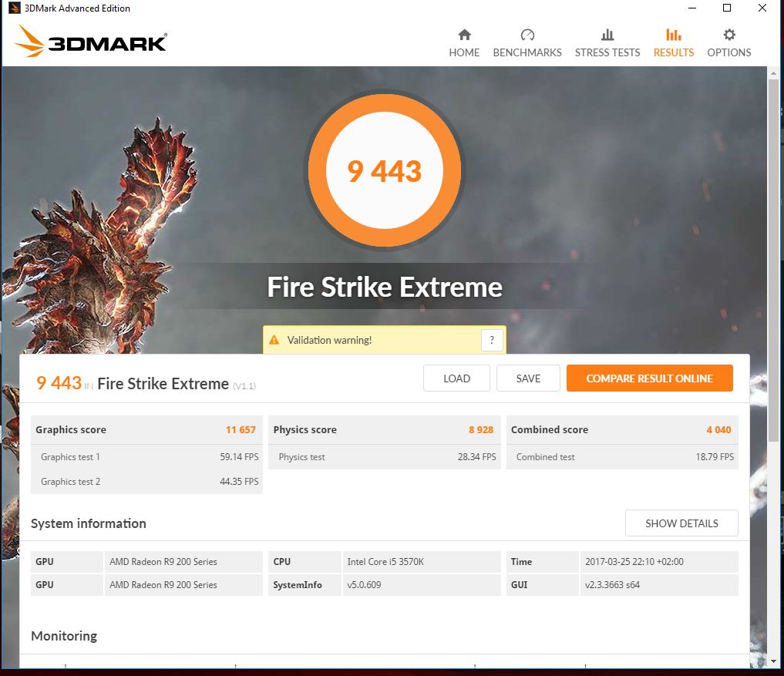Viewport: 784px width, 676px height.
Task: Click Graphics test 1 row label
Action: point(70,457)
